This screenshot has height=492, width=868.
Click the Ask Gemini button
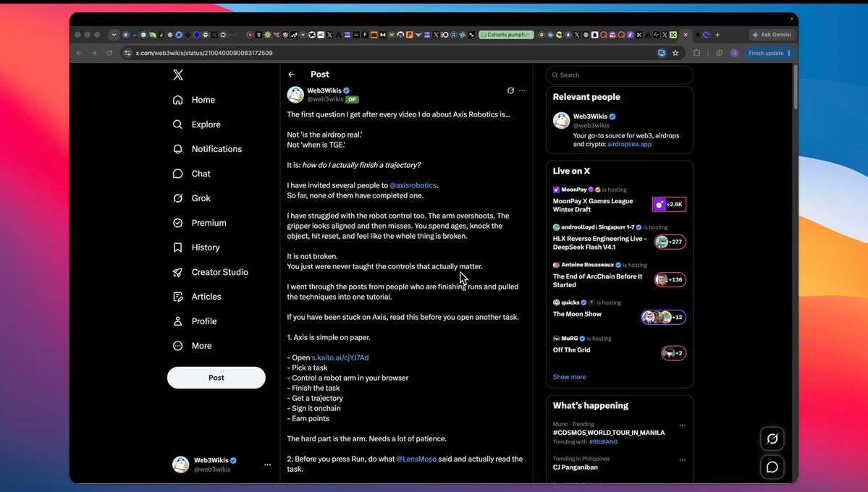point(772,34)
